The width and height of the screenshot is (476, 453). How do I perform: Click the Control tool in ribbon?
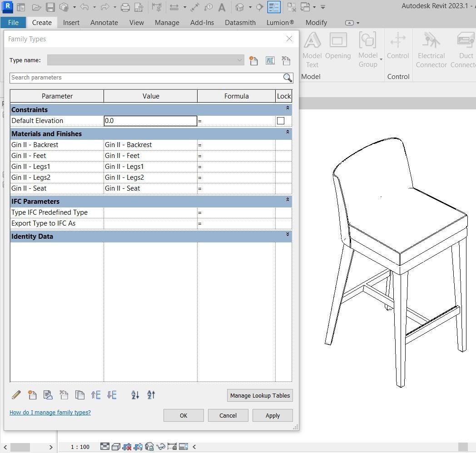[x=398, y=46]
